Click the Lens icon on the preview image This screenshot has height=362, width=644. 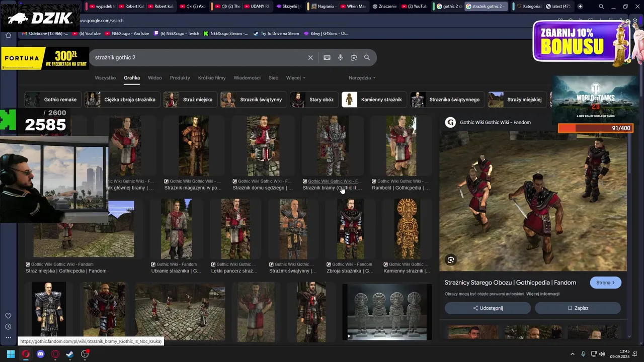451,260
